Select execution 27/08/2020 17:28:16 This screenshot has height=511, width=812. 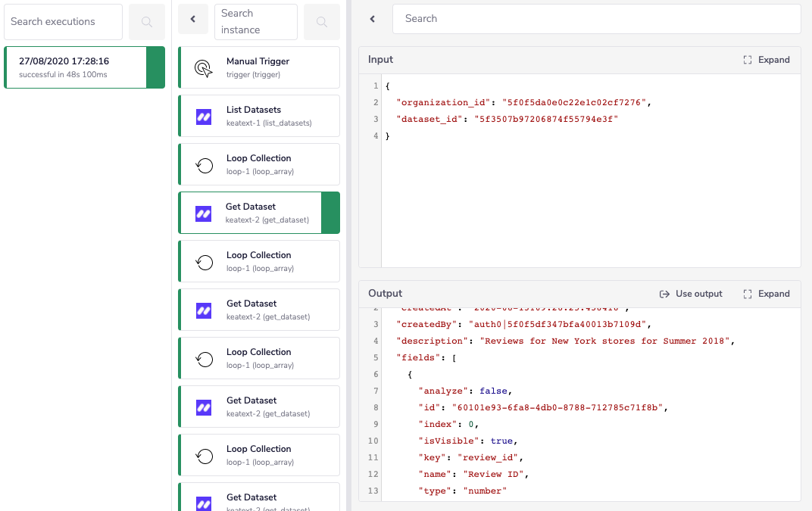pos(76,67)
